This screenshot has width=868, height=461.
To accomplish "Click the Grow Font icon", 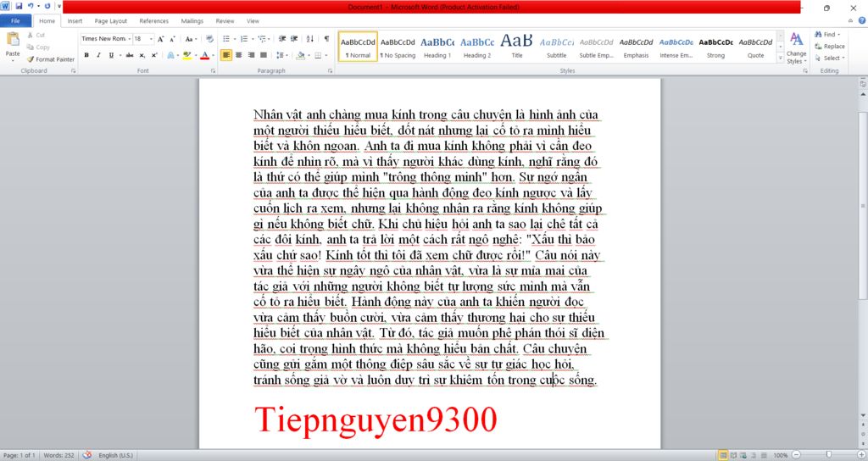I will coord(161,39).
